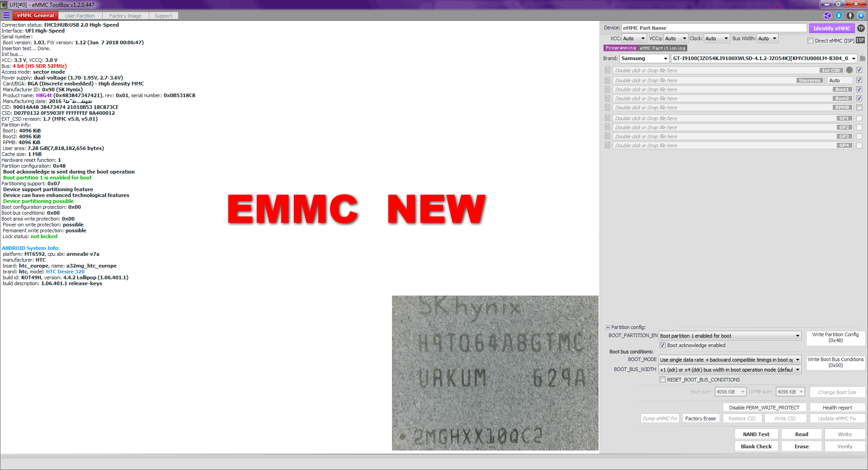Viewport: 868px width, 470px height.
Task: Switch to the eMMC General tab
Action: point(35,15)
